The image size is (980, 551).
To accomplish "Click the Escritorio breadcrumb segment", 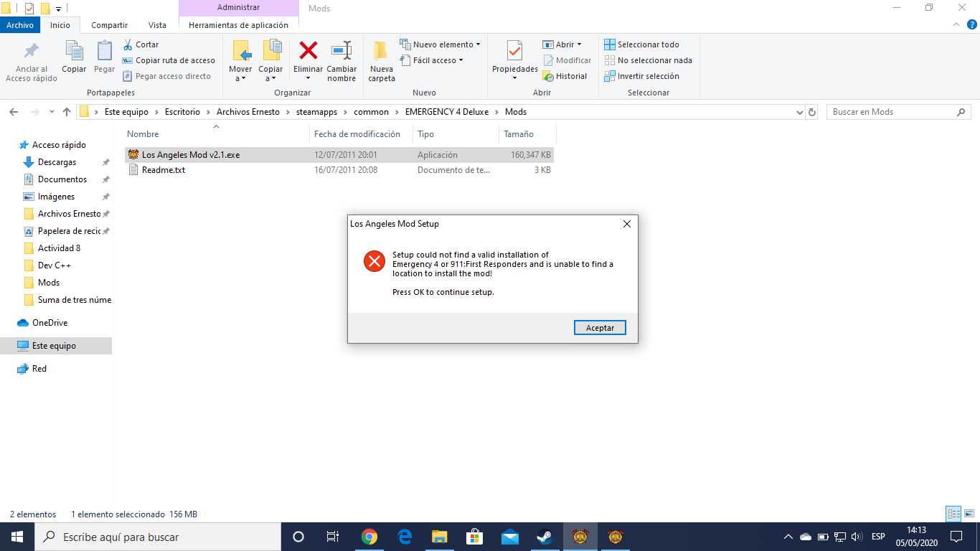I will (x=182, y=112).
